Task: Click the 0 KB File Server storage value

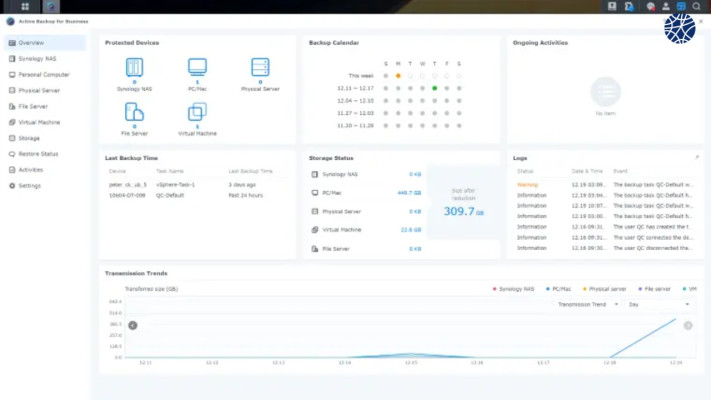Action: 415,249
